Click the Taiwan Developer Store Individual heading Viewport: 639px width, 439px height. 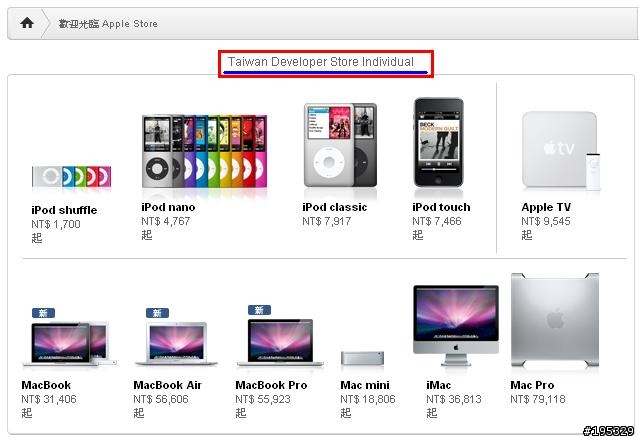click(x=321, y=62)
